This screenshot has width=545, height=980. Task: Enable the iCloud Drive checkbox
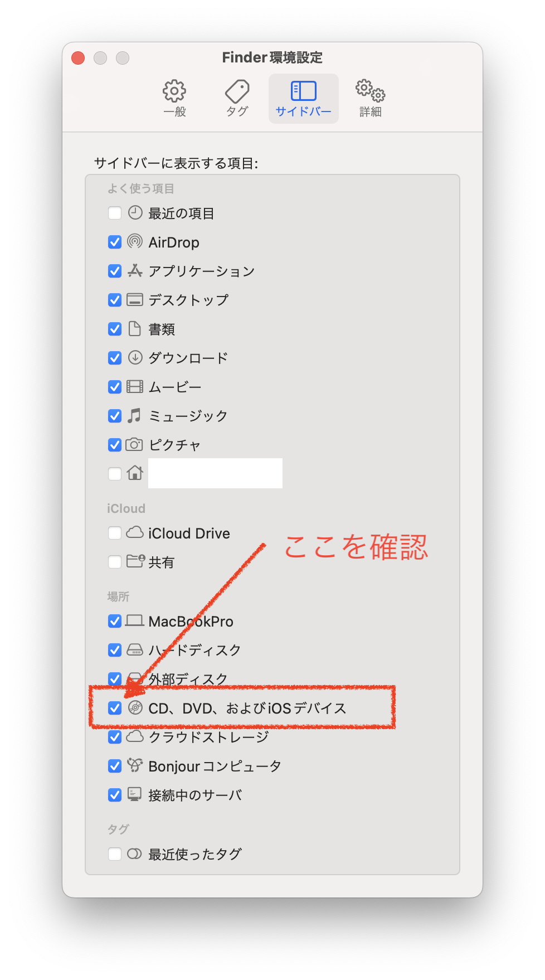[115, 533]
